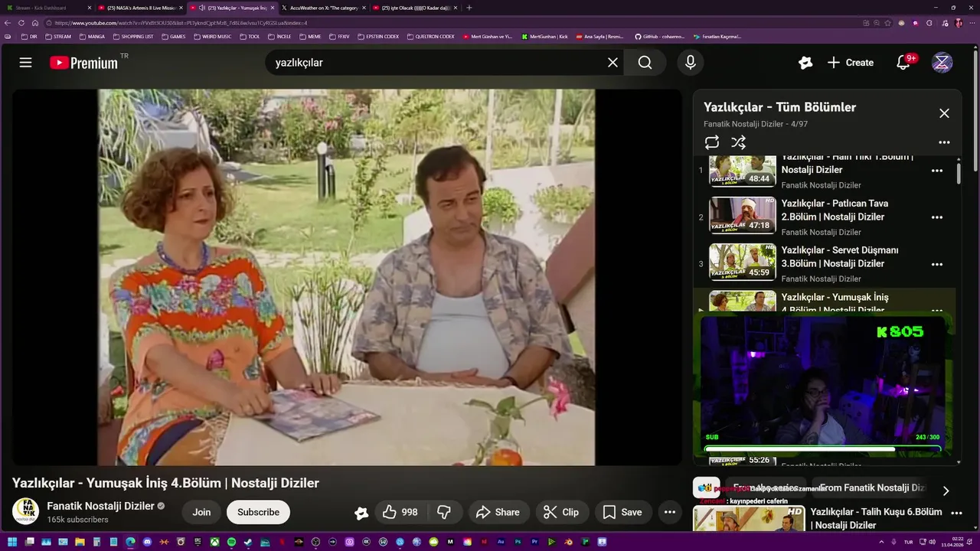Open MertGunhan | Kick bookmark
The image size is (980, 551).
click(544, 36)
